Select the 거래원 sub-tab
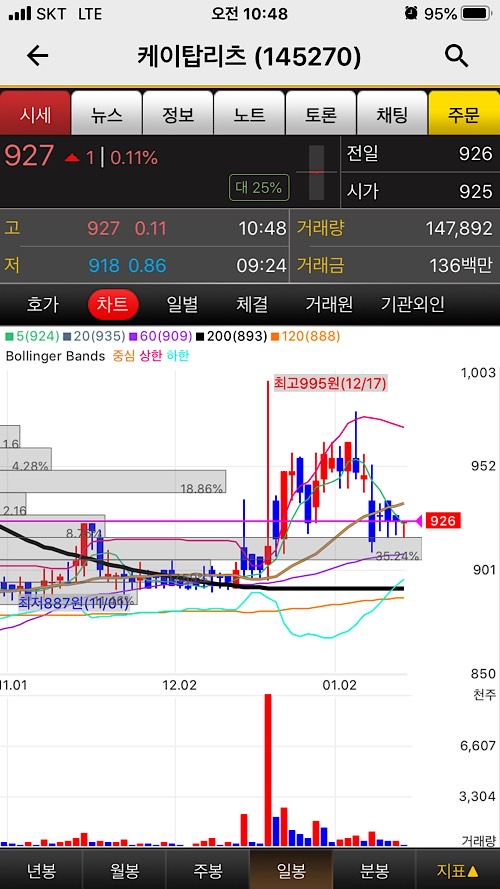 (329, 304)
